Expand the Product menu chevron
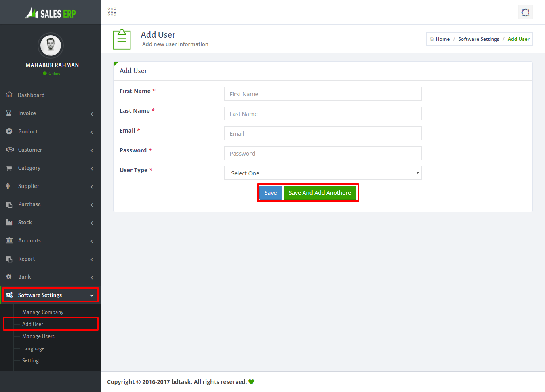Viewport: 545px width, 392px height. click(92, 132)
